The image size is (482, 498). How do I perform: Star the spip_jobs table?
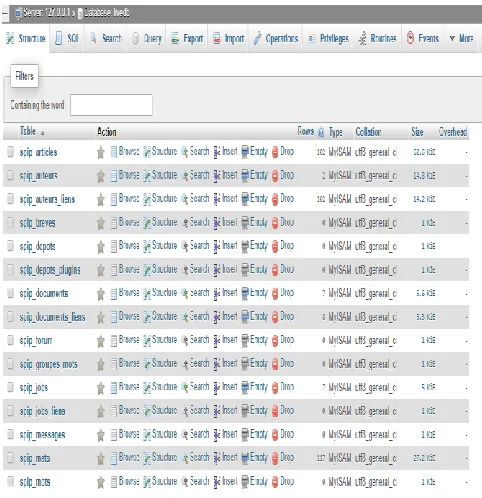click(100, 388)
